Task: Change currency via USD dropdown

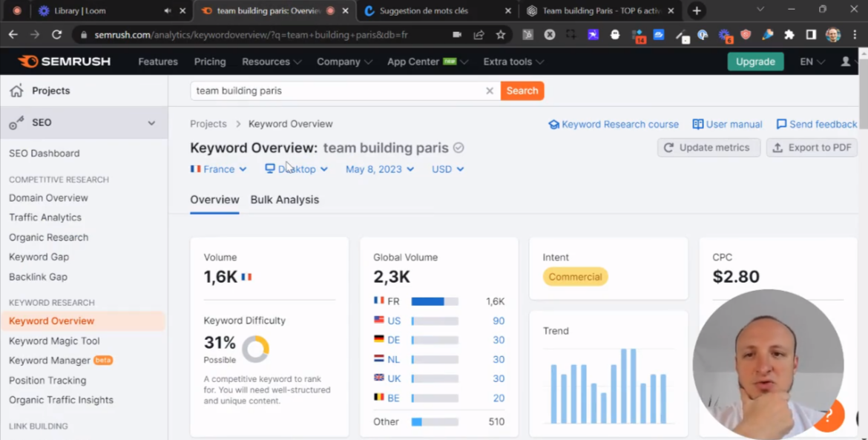Action: click(447, 169)
